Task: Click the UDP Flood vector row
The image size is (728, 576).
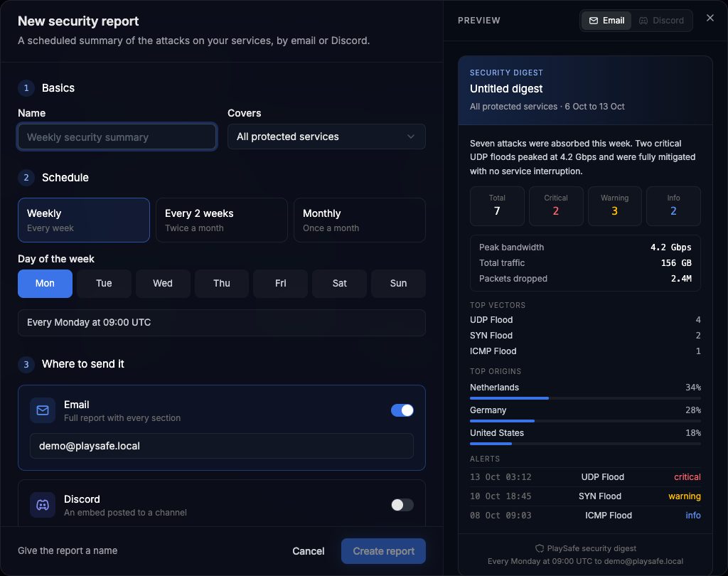Action: click(585, 320)
